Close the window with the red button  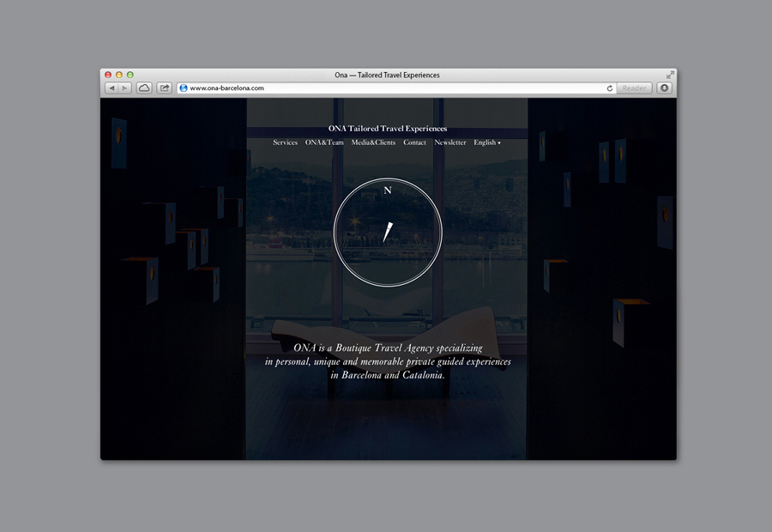108,75
